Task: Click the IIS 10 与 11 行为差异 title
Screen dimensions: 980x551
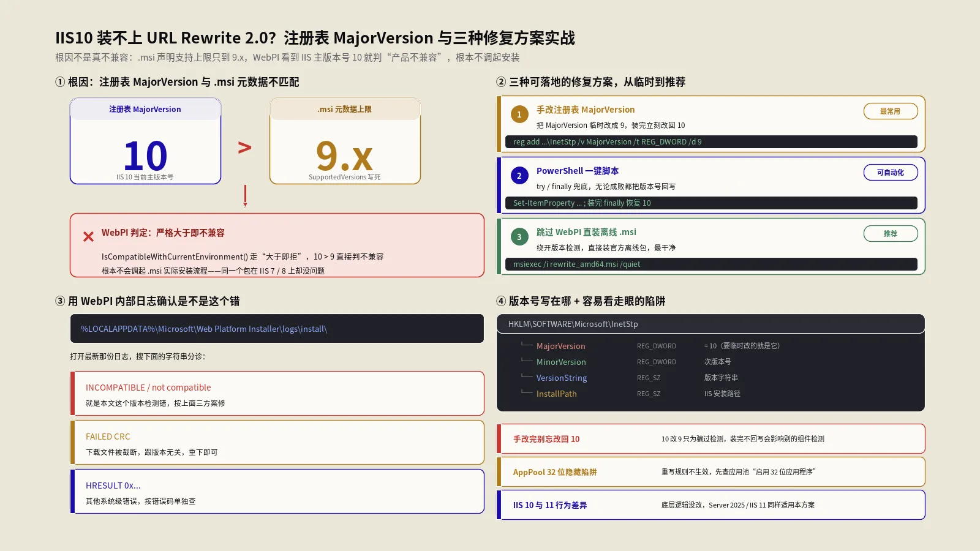Action: [550, 505]
